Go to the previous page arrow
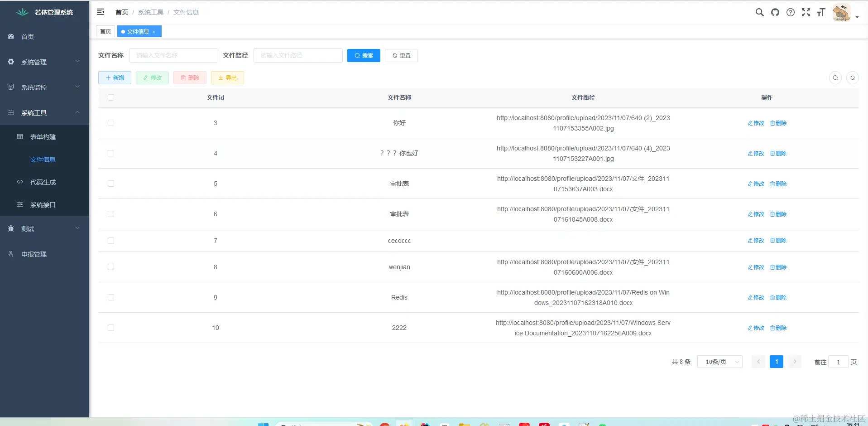This screenshot has height=426, width=868. click(x=758, y=362)
